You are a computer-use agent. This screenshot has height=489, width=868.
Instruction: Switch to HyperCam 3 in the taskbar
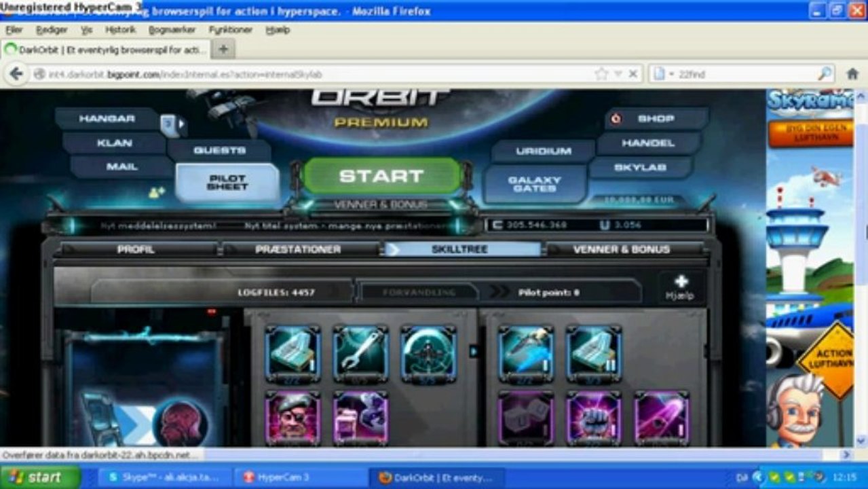tap(301, 477)
